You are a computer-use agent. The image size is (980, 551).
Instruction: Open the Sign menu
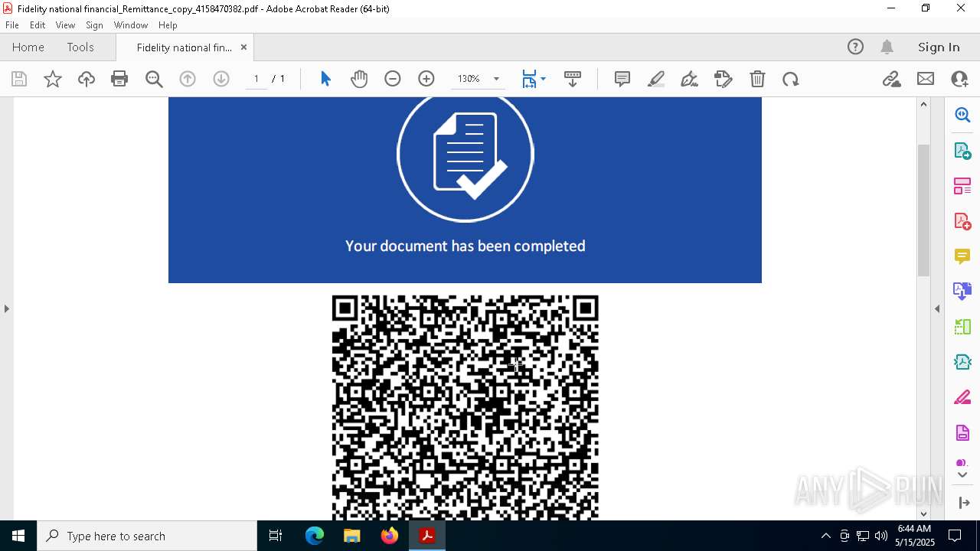point(94,25)
